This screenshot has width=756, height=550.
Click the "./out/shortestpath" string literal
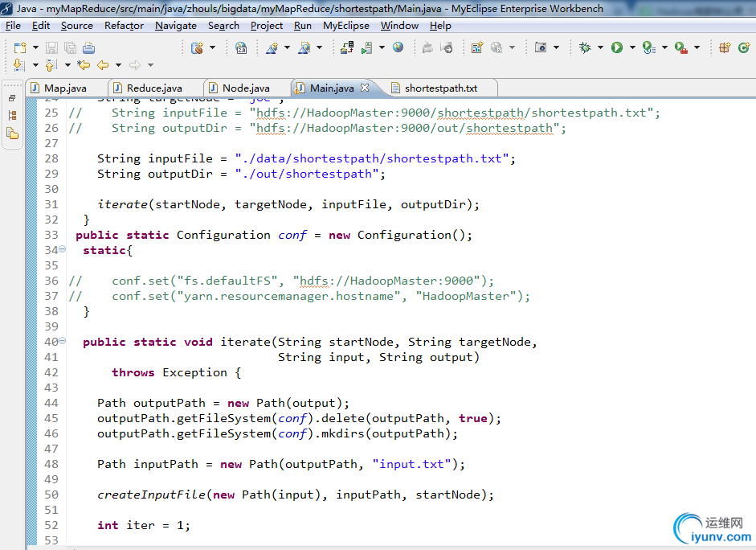(x=307, y=174)
